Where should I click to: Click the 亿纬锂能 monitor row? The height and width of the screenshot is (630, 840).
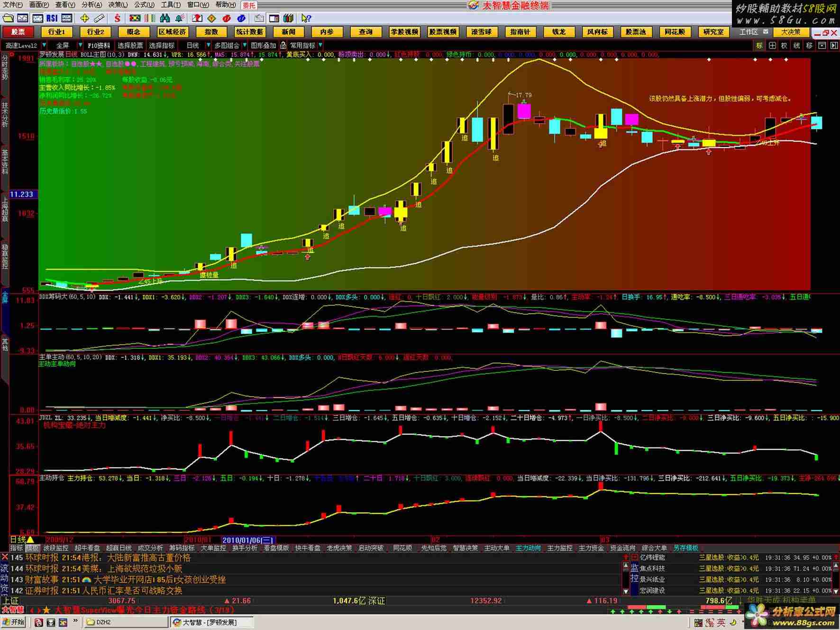click(x=736, y=557)
